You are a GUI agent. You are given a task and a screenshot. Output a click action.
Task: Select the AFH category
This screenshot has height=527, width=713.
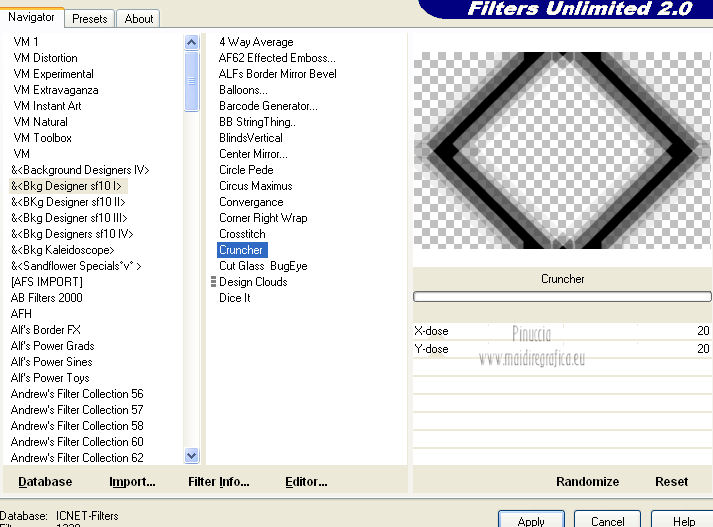[x=21, y=314]
